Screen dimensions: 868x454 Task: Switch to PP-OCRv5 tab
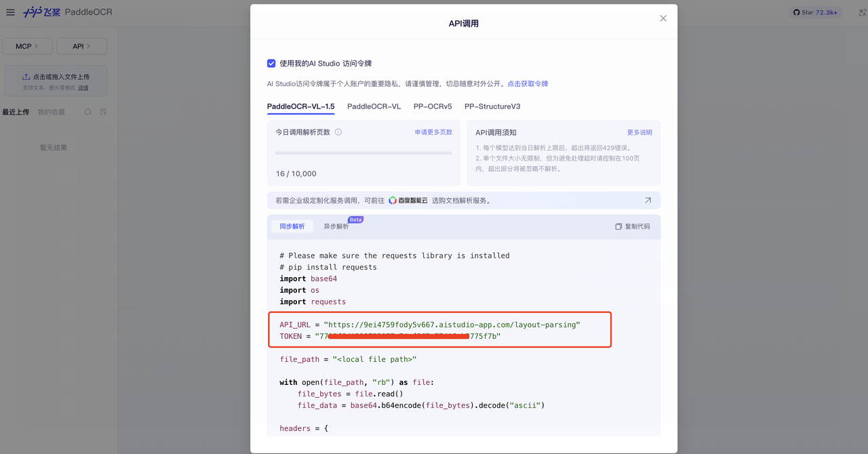pyautogui.click(x=433, y=106)
